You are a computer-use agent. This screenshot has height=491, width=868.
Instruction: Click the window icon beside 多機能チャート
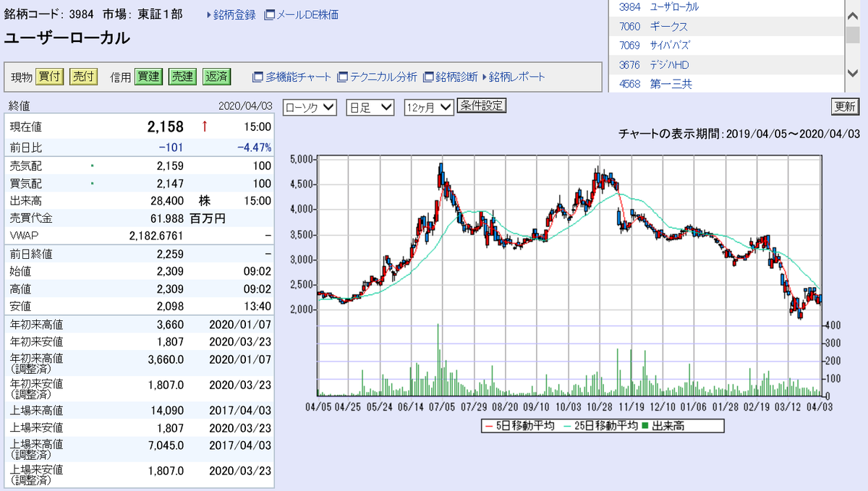(x=258, y=77)
